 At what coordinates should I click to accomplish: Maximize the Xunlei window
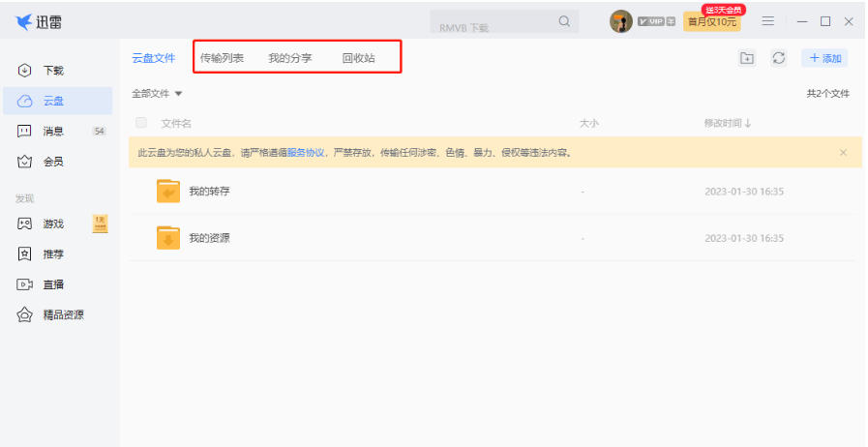825,21
